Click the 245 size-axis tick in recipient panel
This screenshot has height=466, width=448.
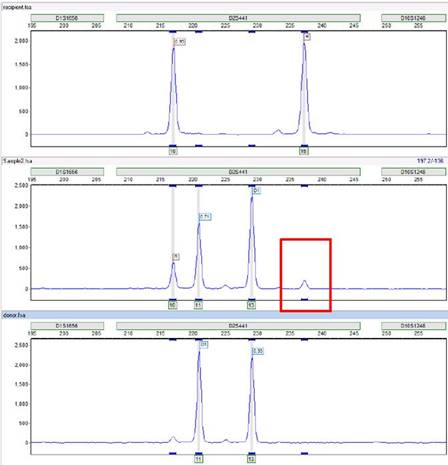[354, 26]
